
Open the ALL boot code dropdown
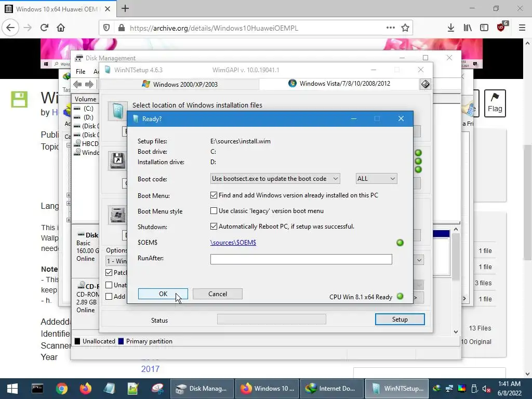[x=376, y=179]
